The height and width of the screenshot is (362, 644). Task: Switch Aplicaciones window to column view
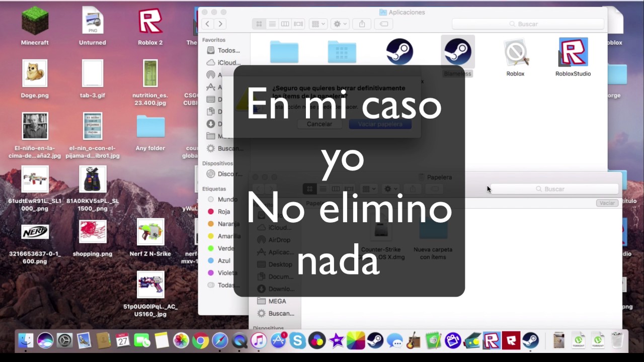(x=285, y=24)
